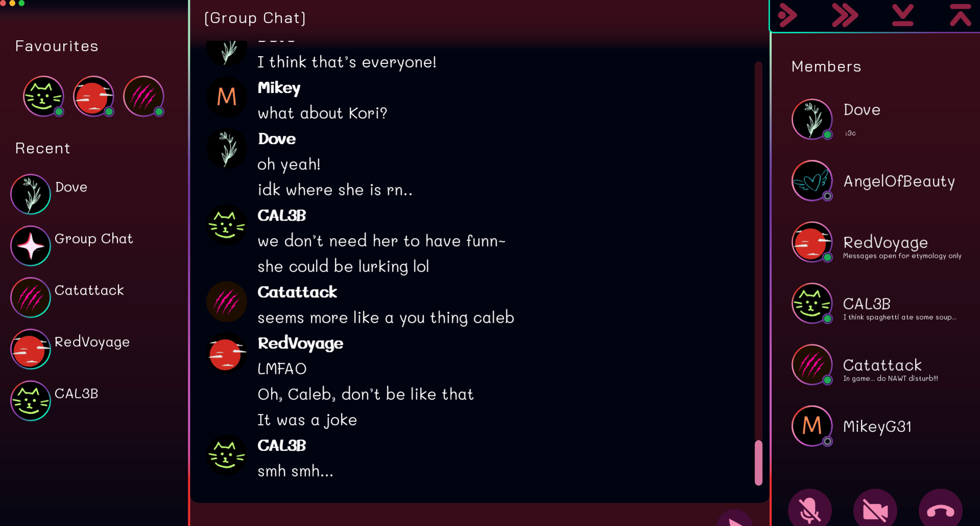Screen dimensions: 980x526
Task: Click AngelOfBeauty in Members panel
Action: [x=898, y=181]
